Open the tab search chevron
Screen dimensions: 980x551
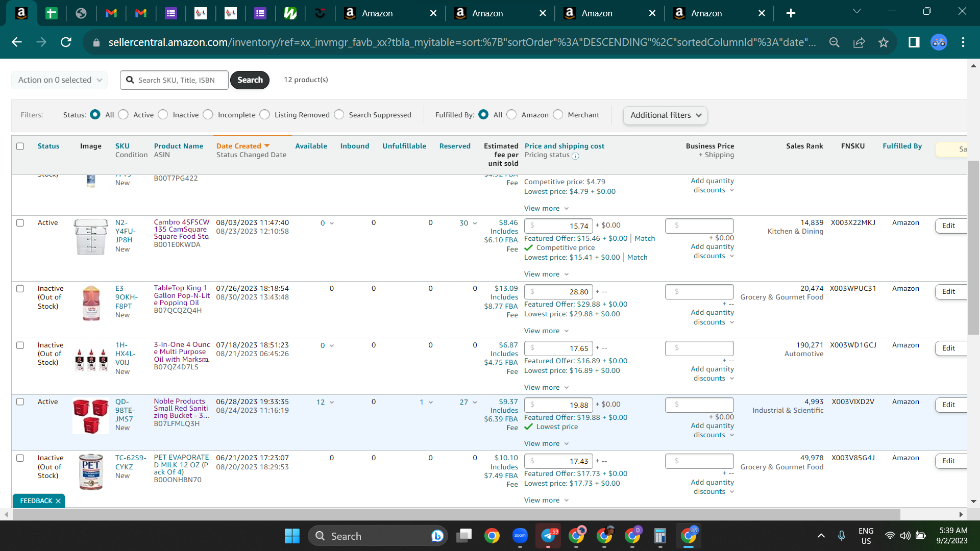pyautogui.click(x=857, y=11)
